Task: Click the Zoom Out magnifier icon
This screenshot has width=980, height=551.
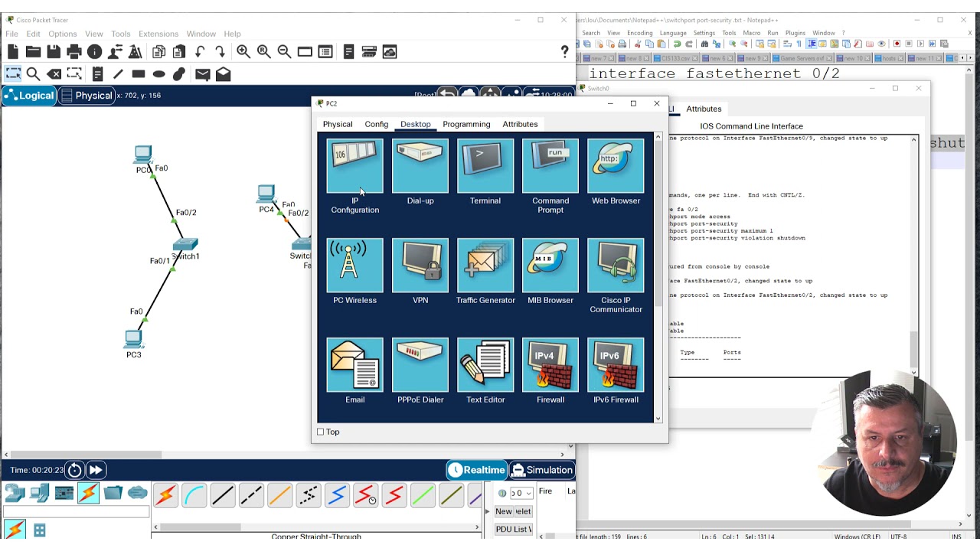Action: point(284,52)
